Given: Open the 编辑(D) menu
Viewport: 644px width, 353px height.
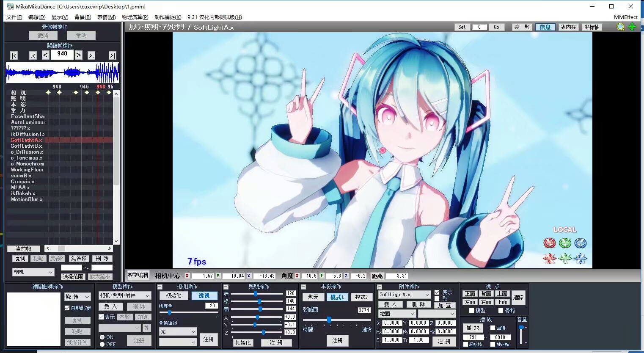Looking at the screenshot, I should (37, 17).
